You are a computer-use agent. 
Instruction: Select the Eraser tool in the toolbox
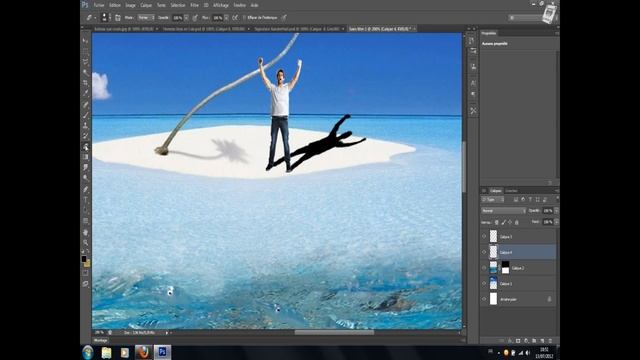[85, 147]
